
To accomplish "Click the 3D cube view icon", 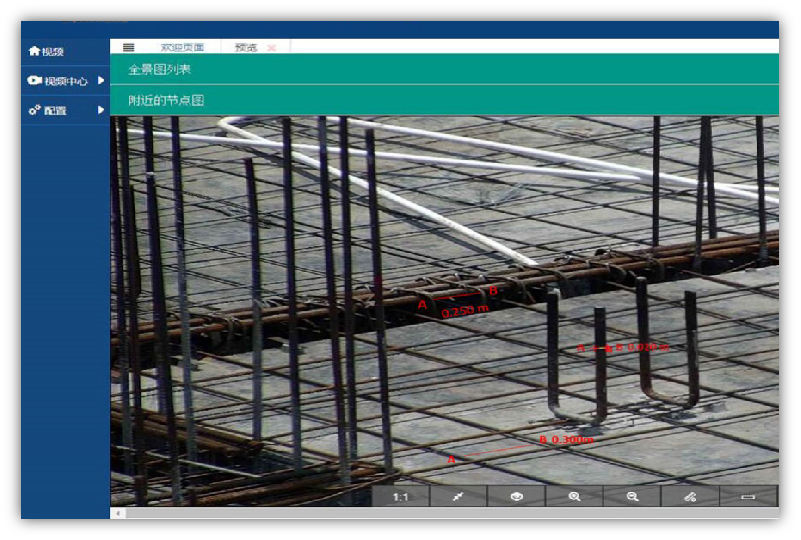I will [x=516, y=496].
